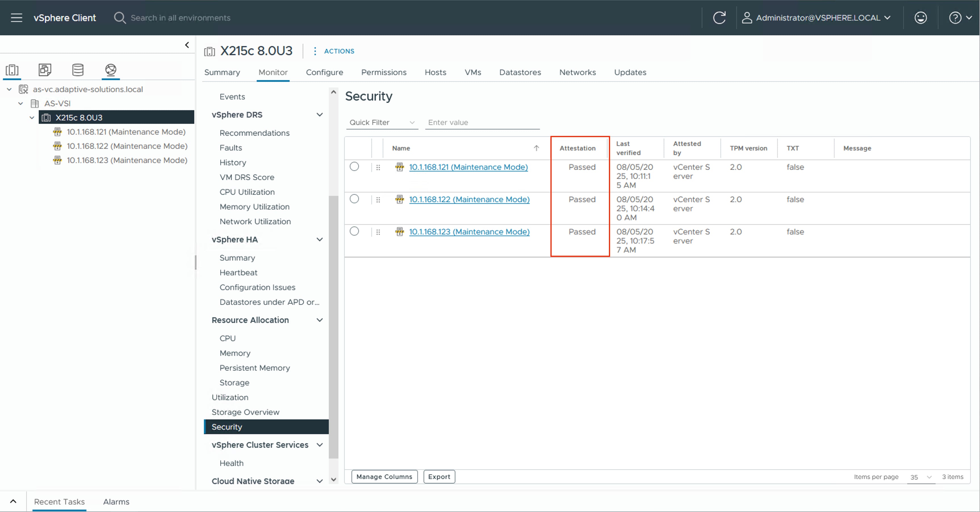Open the Quick Filter dropdown
Viewport: 980px width, 512px height.
[382, 123]
